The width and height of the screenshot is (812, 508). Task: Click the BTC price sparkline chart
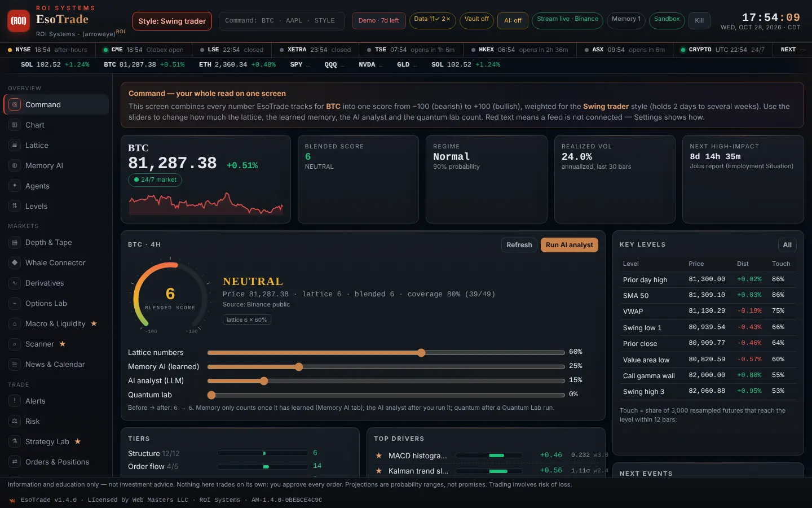[206, 204]
